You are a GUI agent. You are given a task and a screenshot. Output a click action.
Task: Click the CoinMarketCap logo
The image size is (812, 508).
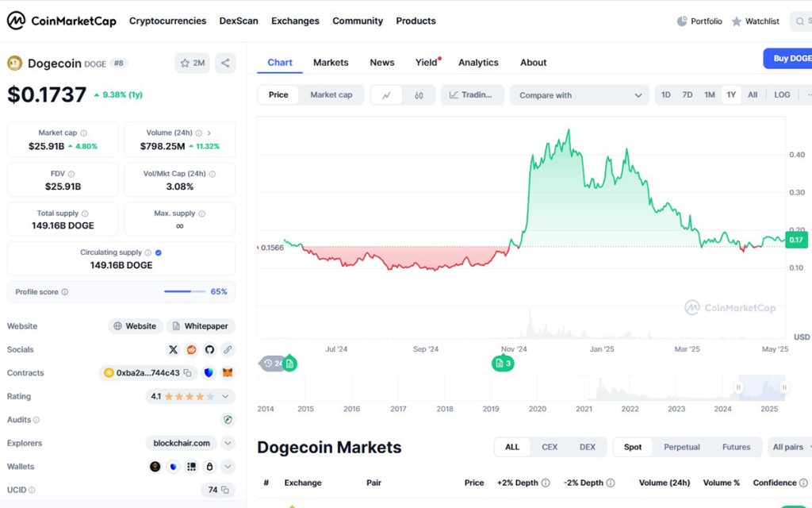click(x=62, y=21)
